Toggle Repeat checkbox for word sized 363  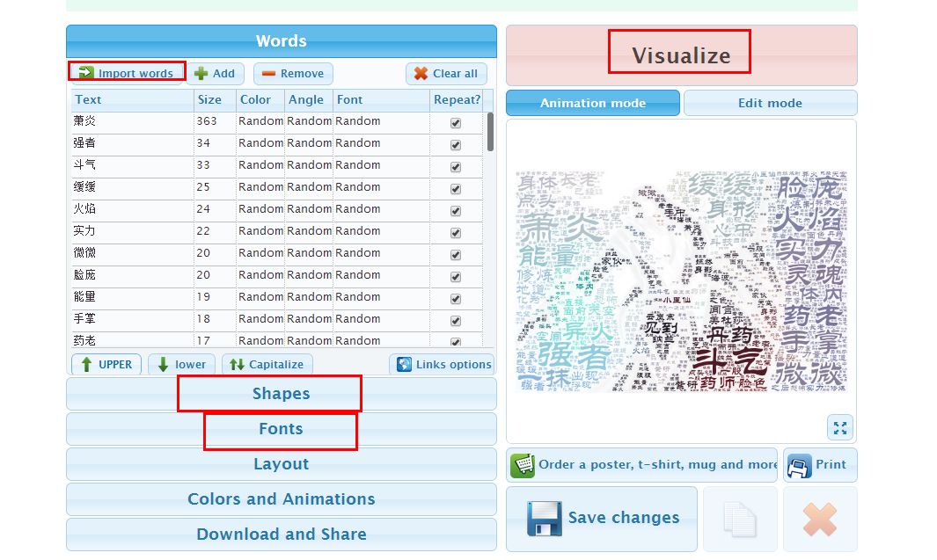456,123
